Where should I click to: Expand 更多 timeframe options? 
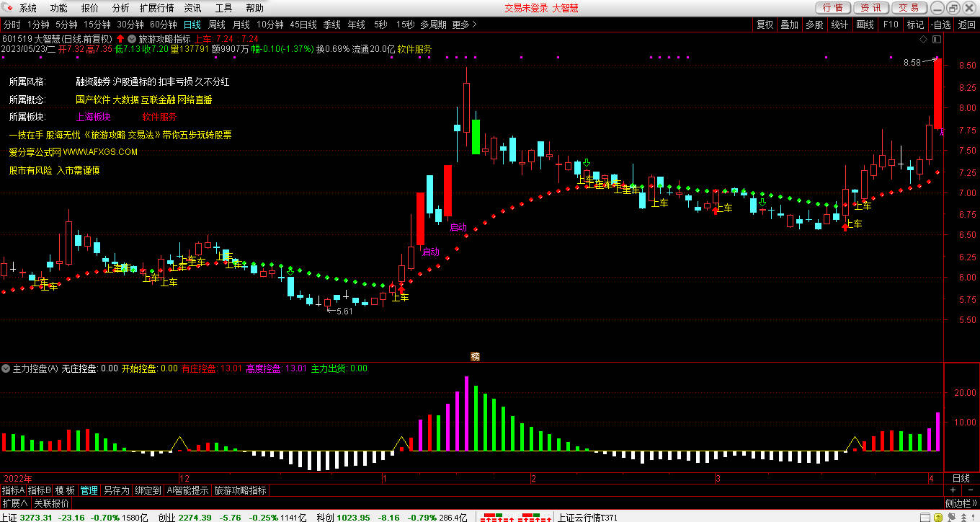pyautogui.click(x=464, y=25)
